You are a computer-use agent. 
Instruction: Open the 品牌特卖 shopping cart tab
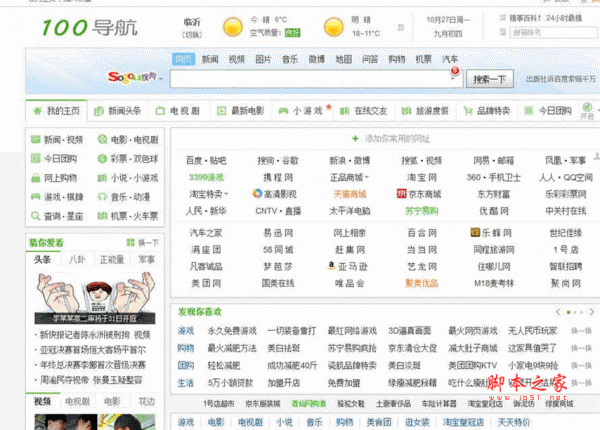tap(487, 111)
